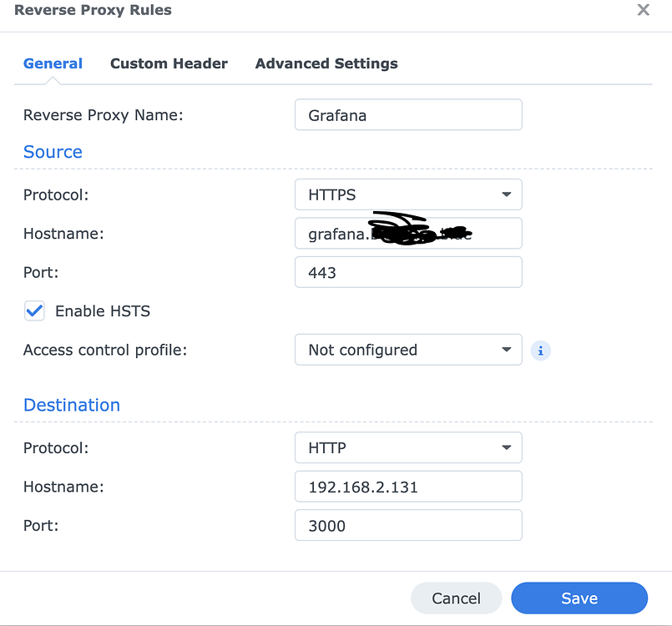This screenshot has height=626, width=672.
Task: Open the Destination Protocol dropdown arrow
Action: pos(506,447)
